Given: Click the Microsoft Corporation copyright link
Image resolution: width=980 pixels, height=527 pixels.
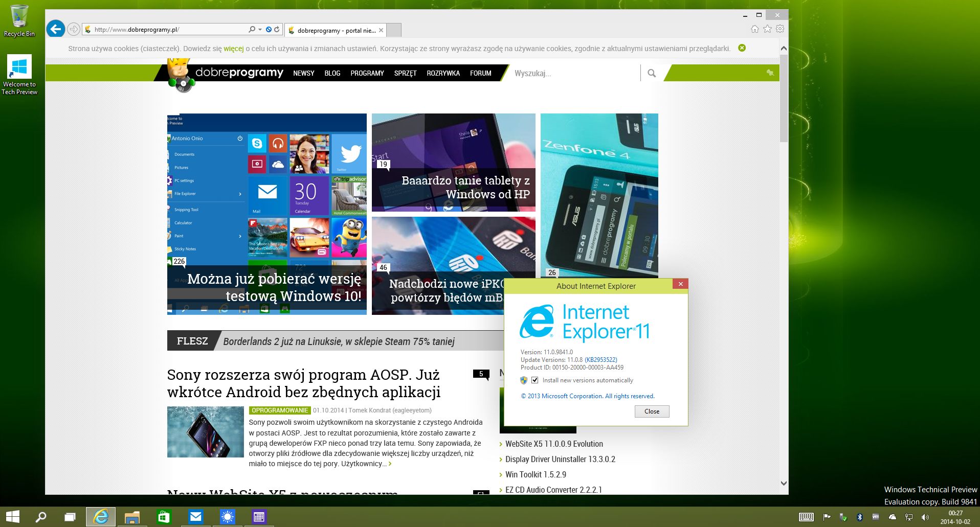Looking at the screenshot, I should (588, 396).
